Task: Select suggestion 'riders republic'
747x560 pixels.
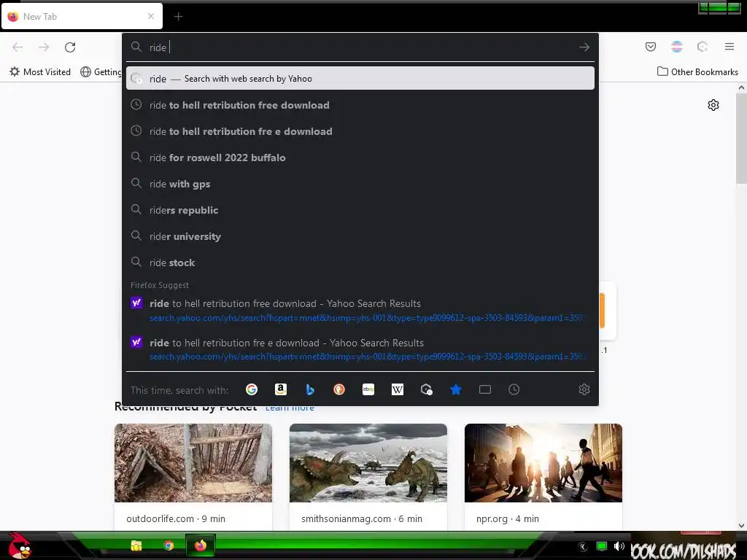Action: tap(360, 210)
